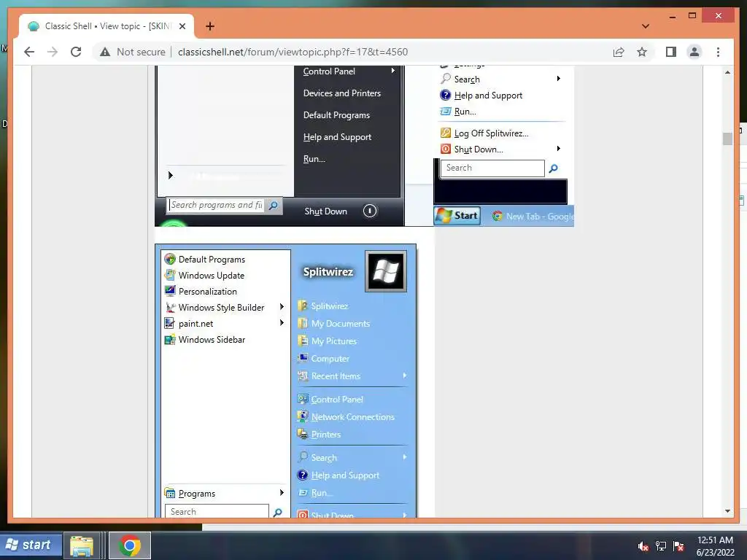Screen dimensions: 747x560
Task: Click the Personalization monitor icon
Action: pos(170,291)
